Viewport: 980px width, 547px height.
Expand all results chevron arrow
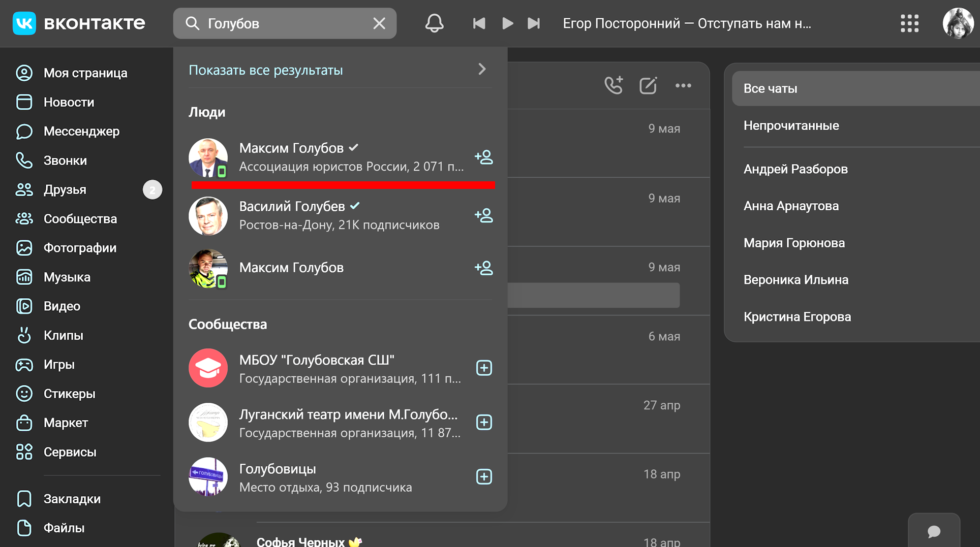point(482,69)
